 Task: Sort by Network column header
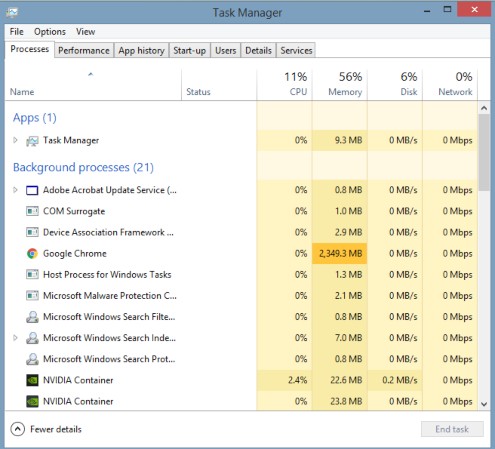click(x=450, y=84)
